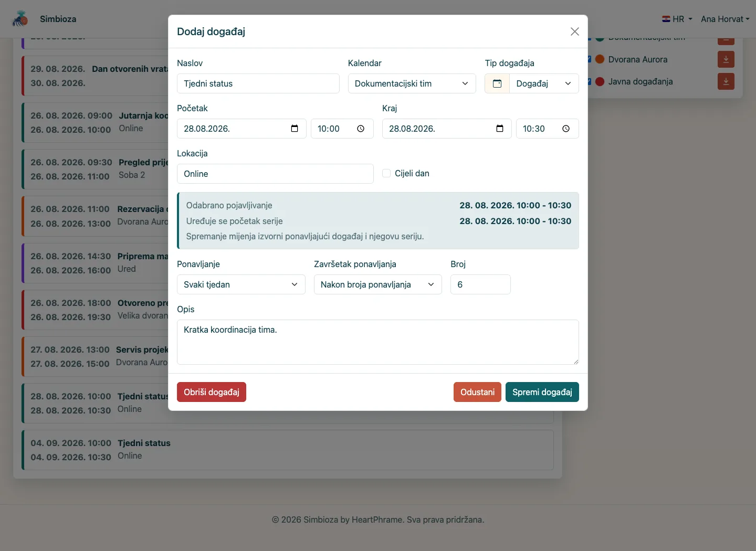Toggle the Javna događanja calendar checkbox

590,81
